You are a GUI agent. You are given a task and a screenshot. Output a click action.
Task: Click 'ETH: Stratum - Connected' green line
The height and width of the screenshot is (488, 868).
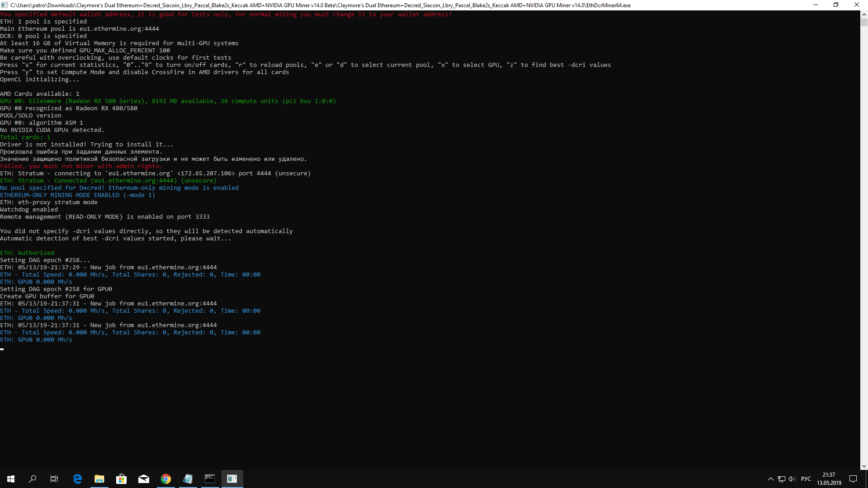tap(108, 181)
